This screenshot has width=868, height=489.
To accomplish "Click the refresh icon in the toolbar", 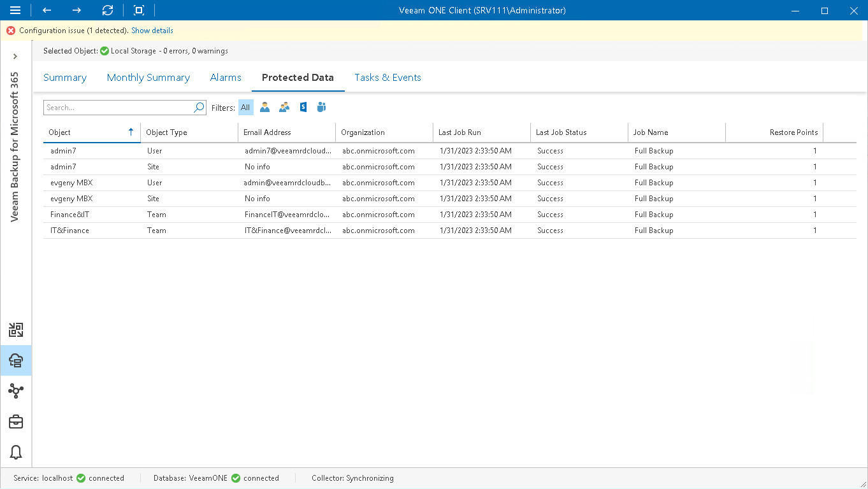I will pyautogui.click(x=107, y=10).
